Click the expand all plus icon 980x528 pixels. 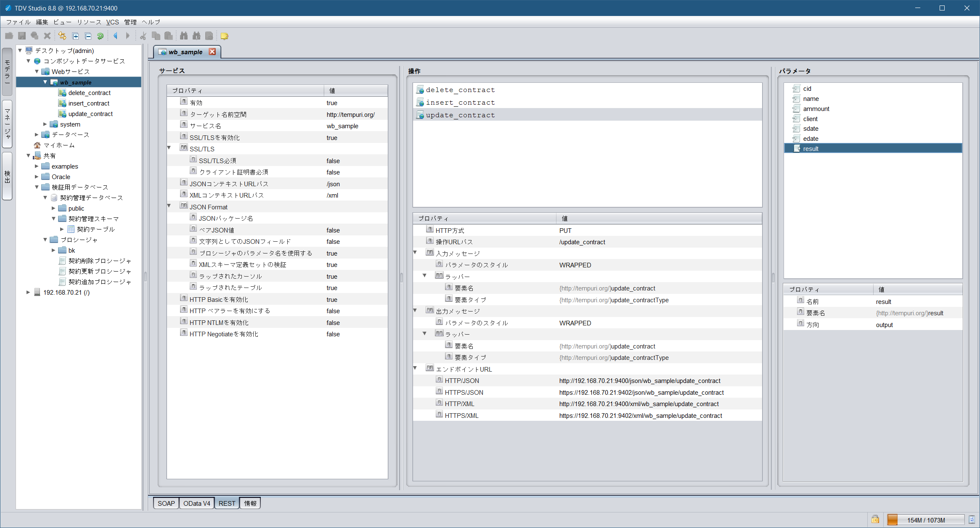click(x=75, y=36)
